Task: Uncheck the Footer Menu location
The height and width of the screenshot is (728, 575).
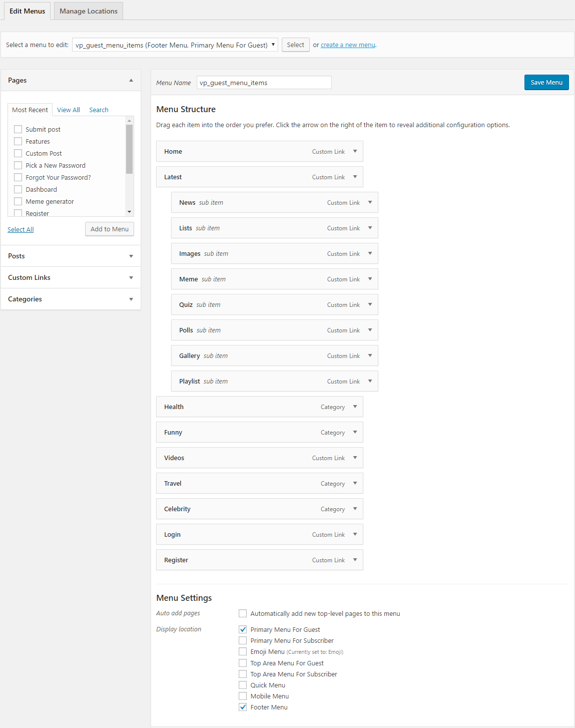Action: [243, 707]
